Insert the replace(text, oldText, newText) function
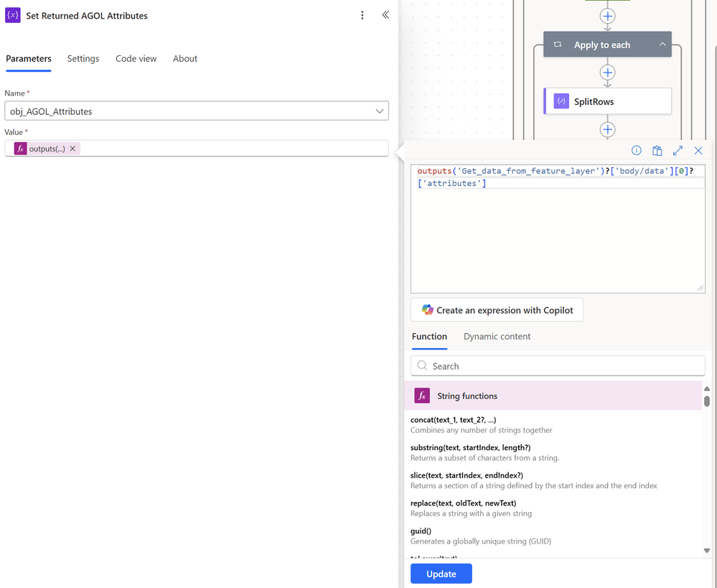717x588 pixels. pyautogui.click(x=463, y=503)
